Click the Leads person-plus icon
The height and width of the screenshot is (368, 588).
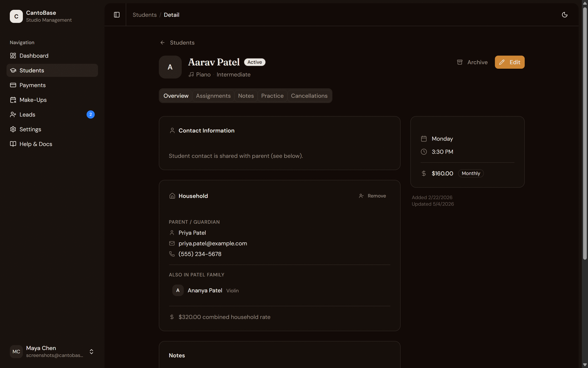click(x=13, y=115)
